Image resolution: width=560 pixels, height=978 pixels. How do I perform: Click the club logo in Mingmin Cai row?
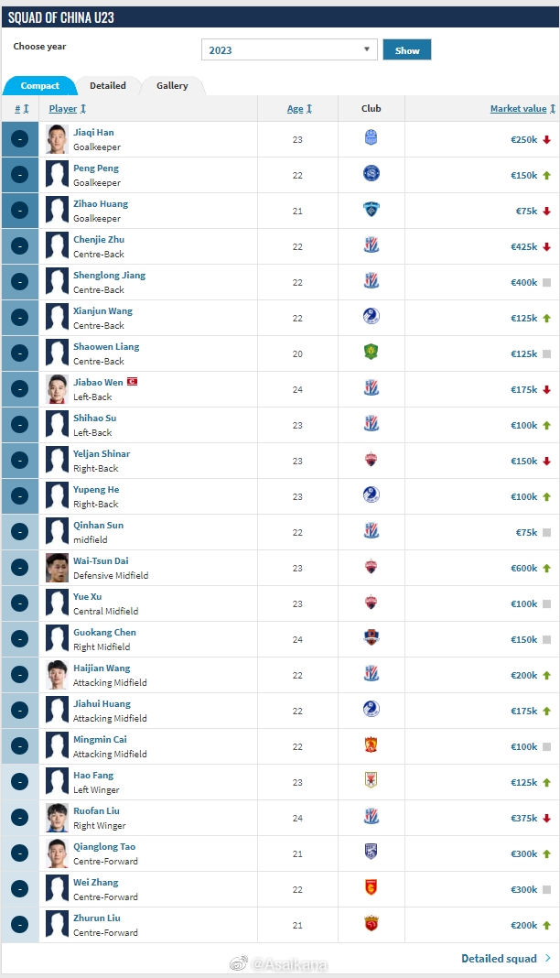point(371,745)
